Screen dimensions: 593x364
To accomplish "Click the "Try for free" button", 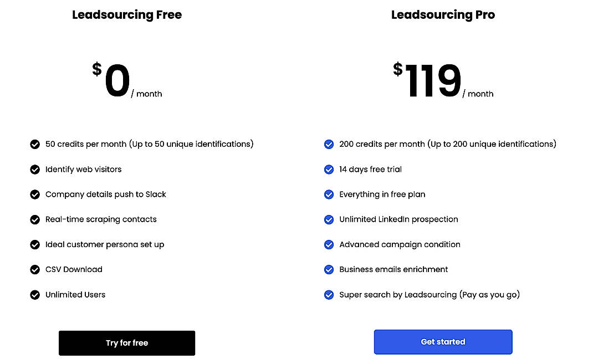I will [126, 343].
